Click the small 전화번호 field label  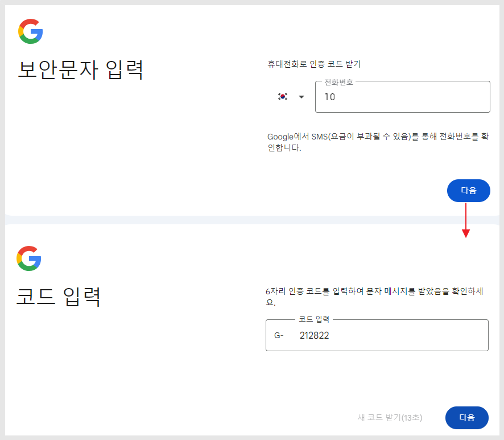pyautogui.click(x=339, y=83)
